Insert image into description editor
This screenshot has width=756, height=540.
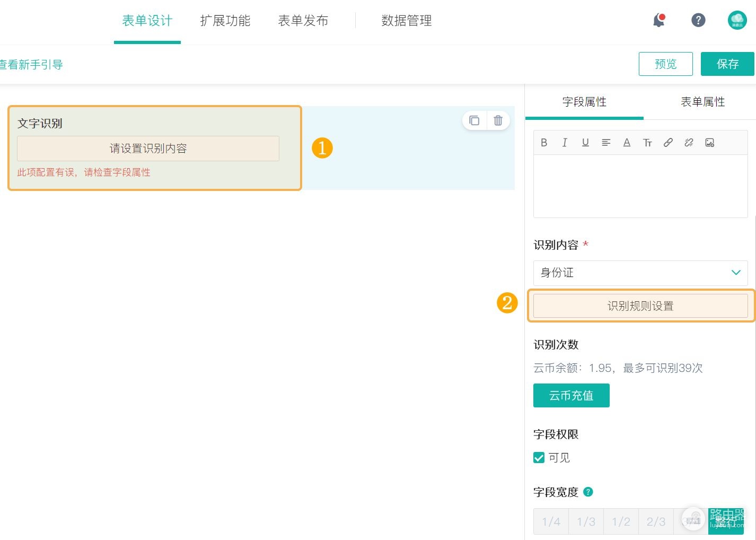709,142
